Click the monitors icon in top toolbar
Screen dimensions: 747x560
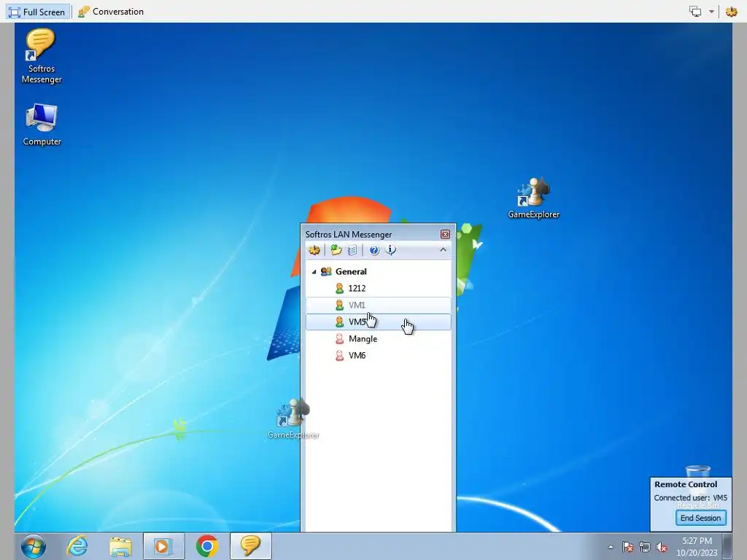[x=695, y=12]
